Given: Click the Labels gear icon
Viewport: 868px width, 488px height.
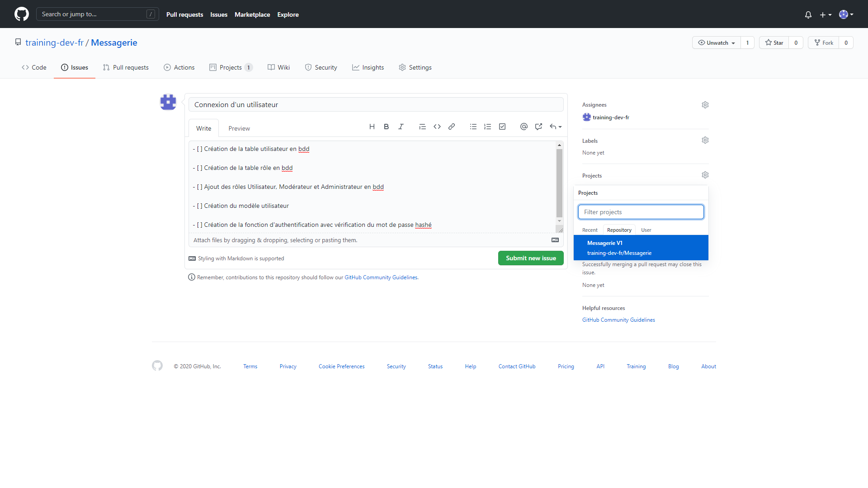Looking at the screenshot, I should coord(705,140).
